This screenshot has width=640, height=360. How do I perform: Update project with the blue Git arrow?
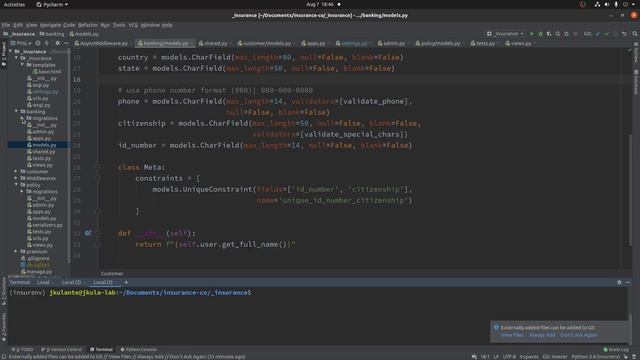(598, 34)
